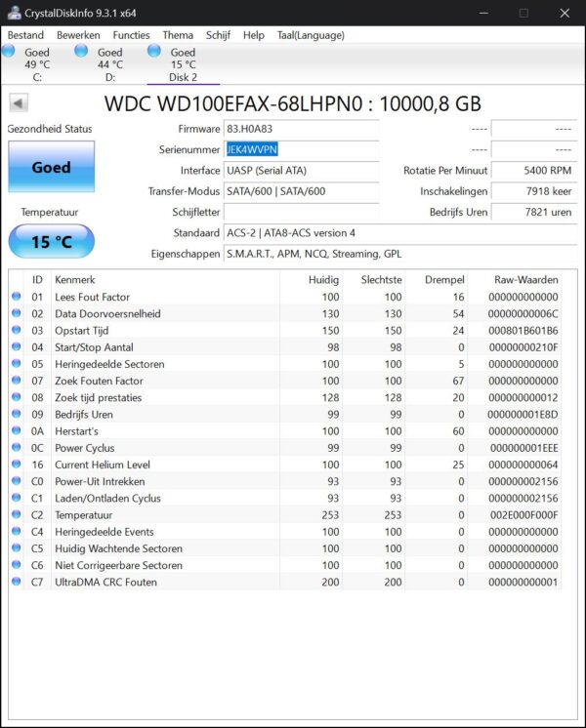
Task: Click status orb for C2 Temperatuur row
Action: coord(17,514)
